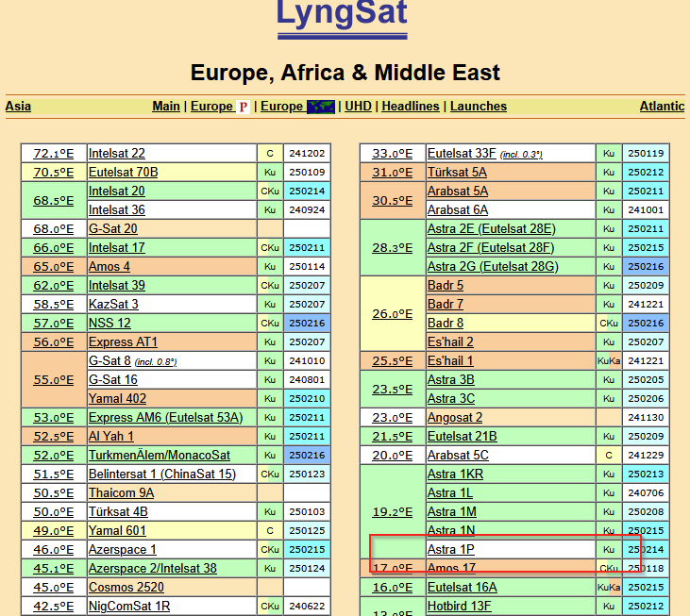The width and height of the screenshot is (690, 616).
Task: Click the C band cell for Yamal 601
Action: click(270, 531)
